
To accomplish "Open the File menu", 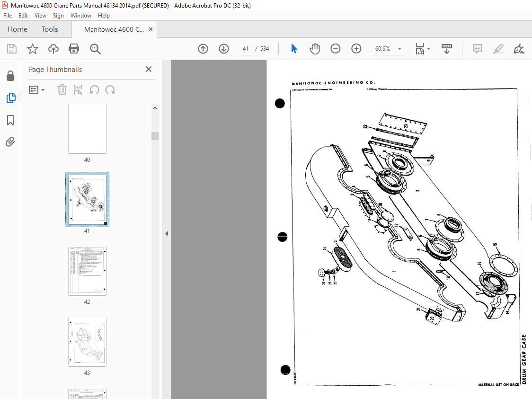I will 8,16.
